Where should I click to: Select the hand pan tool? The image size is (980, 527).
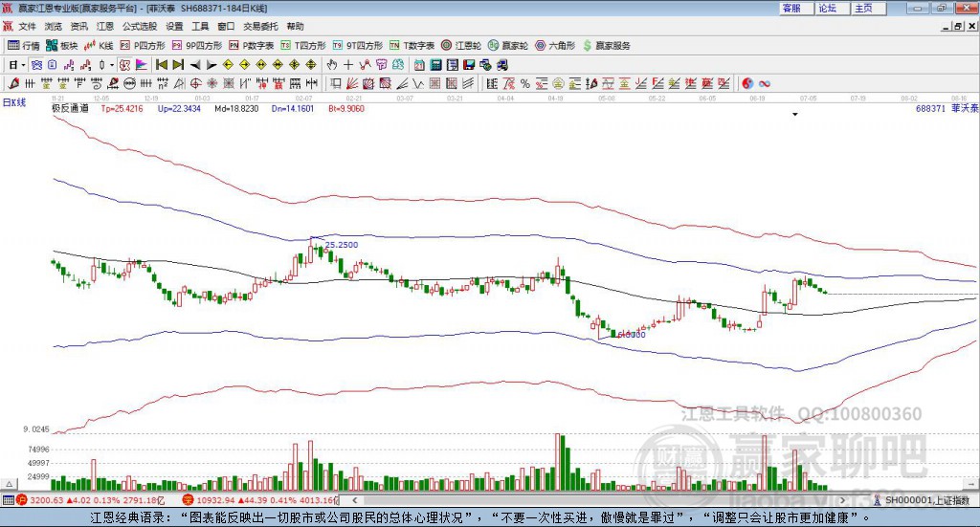332,65
